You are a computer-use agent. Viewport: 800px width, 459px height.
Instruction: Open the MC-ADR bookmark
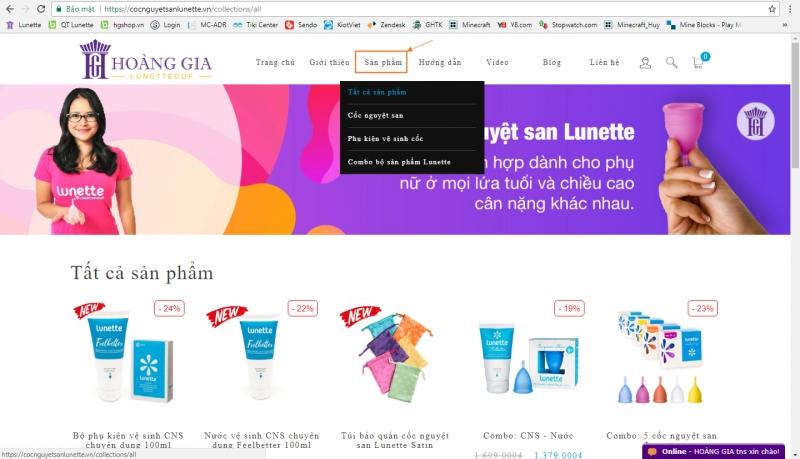click(x=207, y=24)
